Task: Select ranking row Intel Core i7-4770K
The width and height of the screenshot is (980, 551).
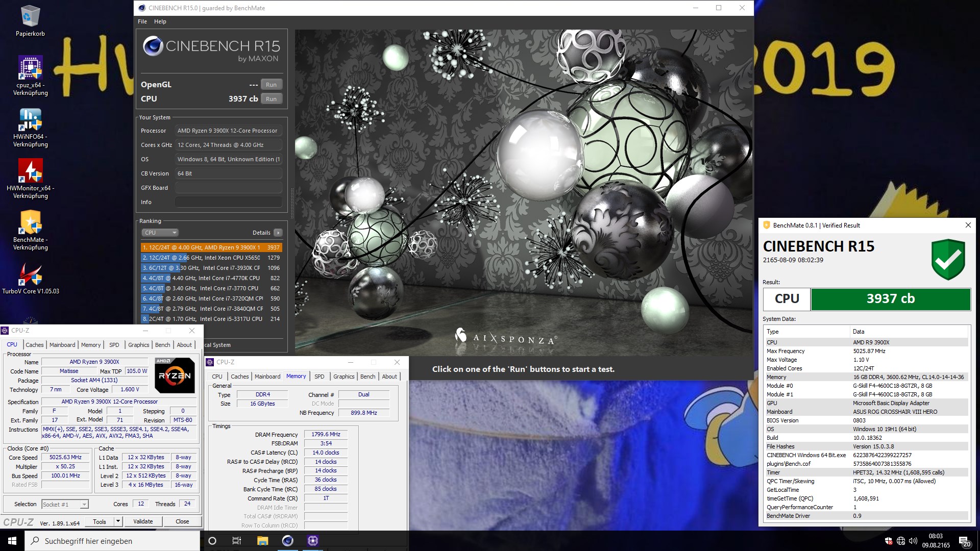Action: [x=211, y=278]
